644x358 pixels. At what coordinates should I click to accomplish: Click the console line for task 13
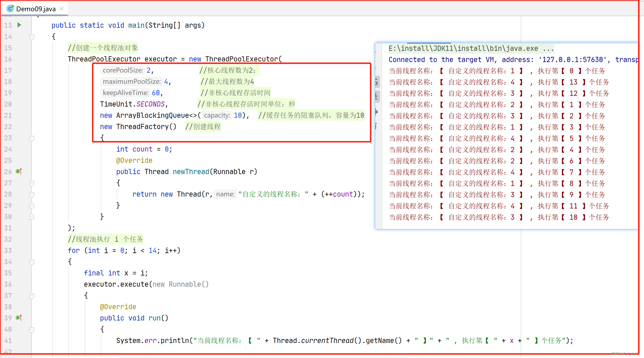point(499,82)
